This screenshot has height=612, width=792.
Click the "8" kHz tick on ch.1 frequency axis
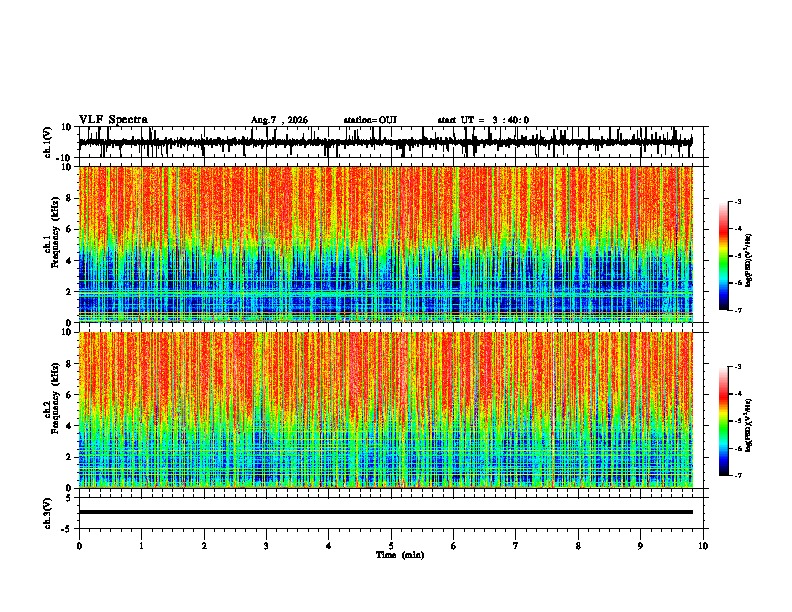pos(69,198)
